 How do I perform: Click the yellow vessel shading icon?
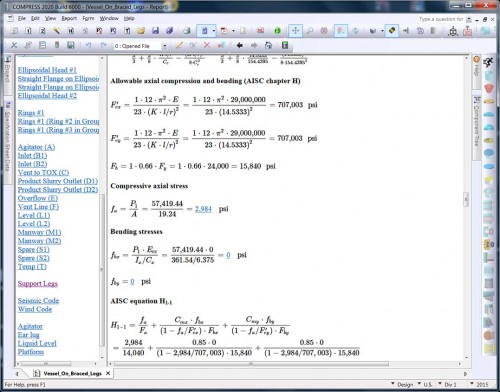[x=392, y=31]
